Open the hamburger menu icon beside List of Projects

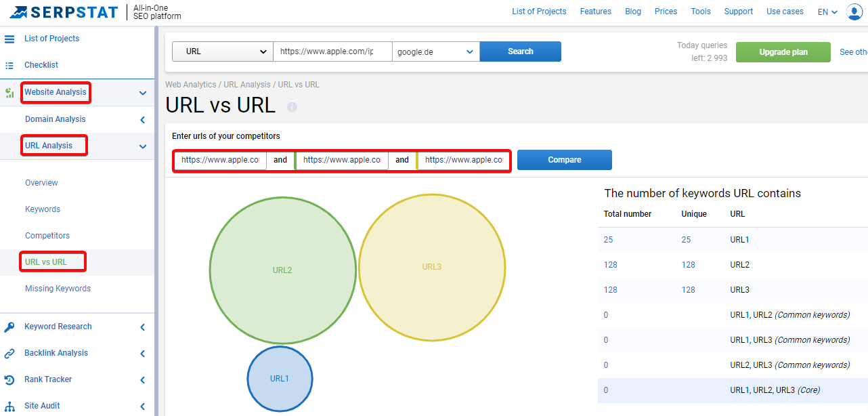point(9,39)
